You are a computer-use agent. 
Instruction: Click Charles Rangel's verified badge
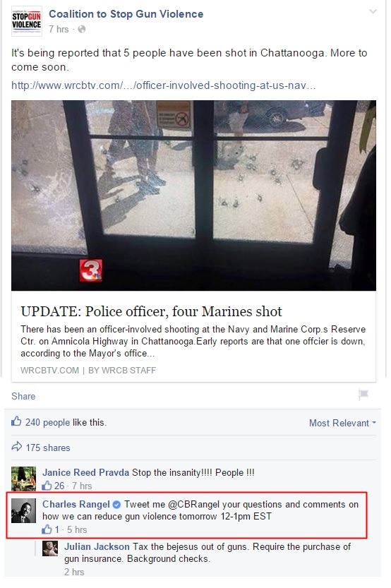116,505
